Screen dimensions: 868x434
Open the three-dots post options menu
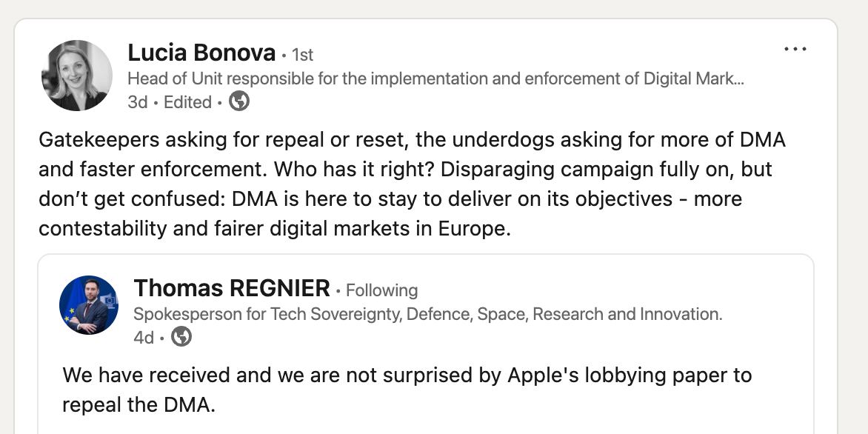[x=795, y=50]
